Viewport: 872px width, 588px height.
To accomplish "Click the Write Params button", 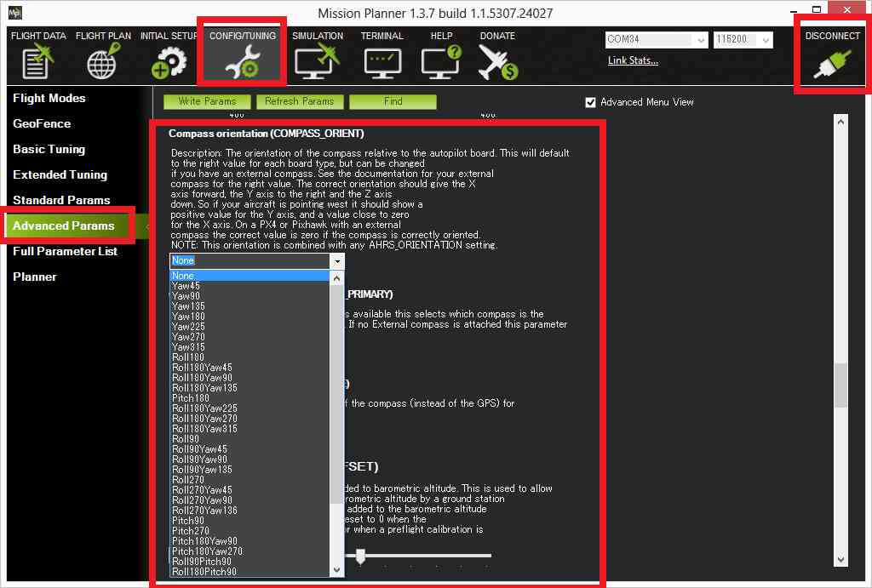I will [x=207, y=101].
